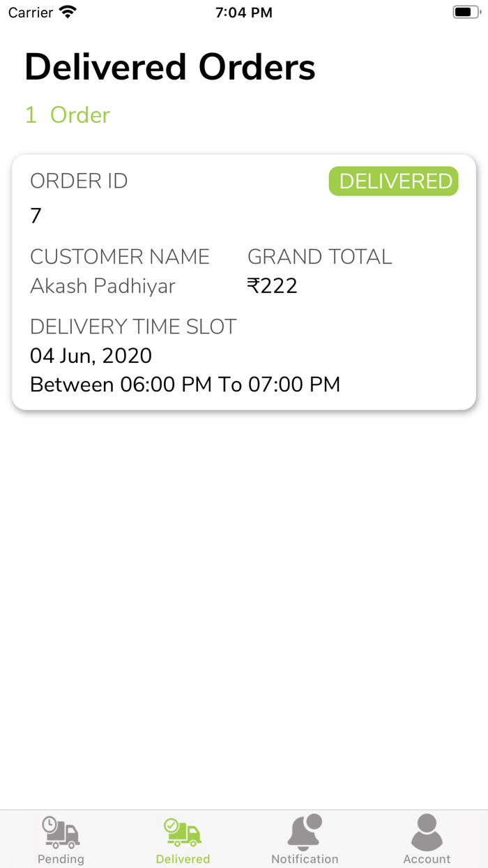488x868 pixels.
Task: Click the checkmark badge on Delivered icon
Action: 170,823
